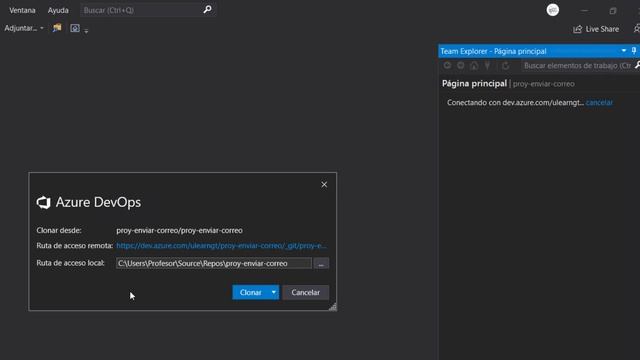This screenshot has height=360, width=640.
Task: Open the toolbar overflow options arrow
Action: (86, 31)
